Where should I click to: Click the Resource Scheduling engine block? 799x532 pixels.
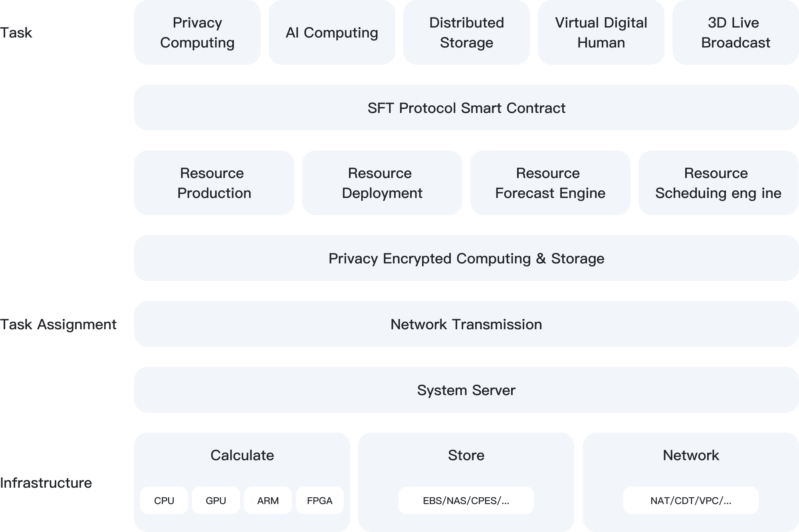tap(718, 183)
